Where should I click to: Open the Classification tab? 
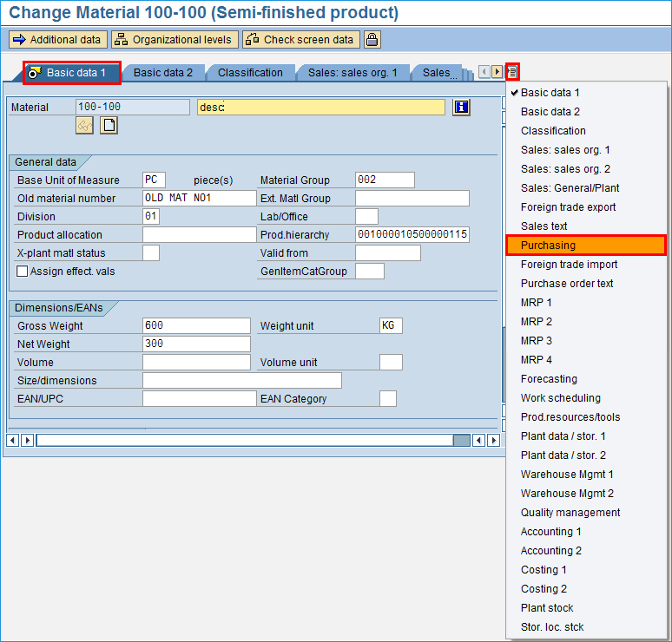pyautogui.click(x=250, y=73)
